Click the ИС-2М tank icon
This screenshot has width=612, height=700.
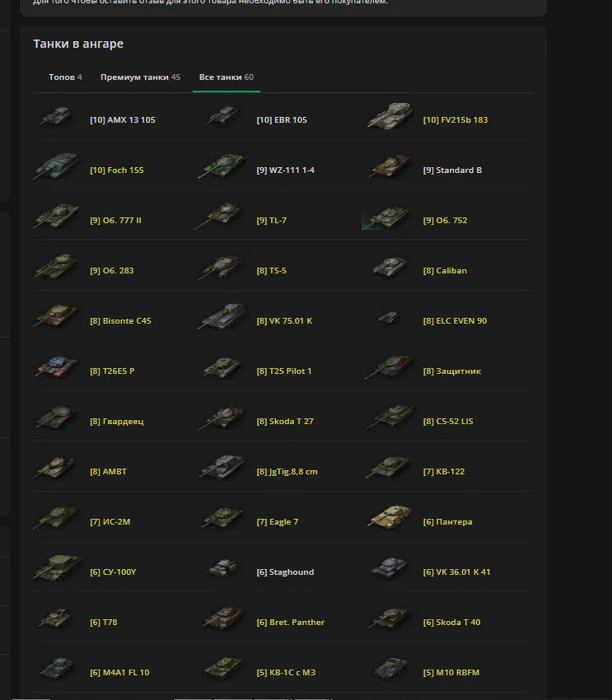56,517
